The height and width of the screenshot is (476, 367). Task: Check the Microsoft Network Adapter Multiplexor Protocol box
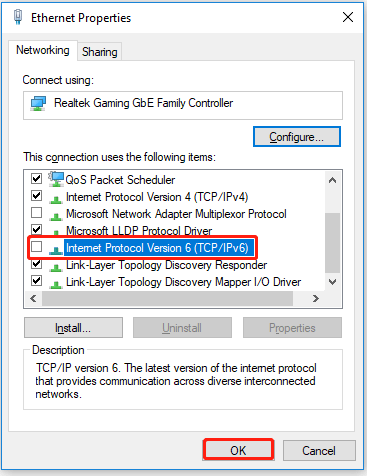(x=36, y=213)
